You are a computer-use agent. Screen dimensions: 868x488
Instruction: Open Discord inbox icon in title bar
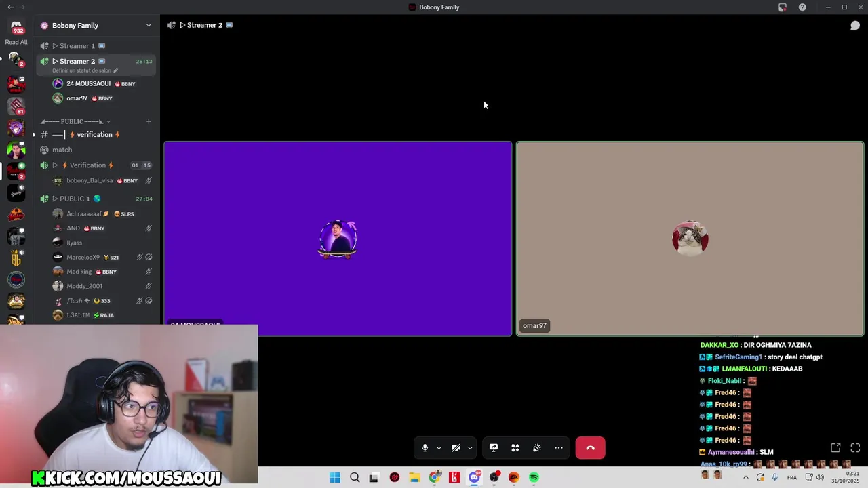pyautogui.click(x=783, y=7)
